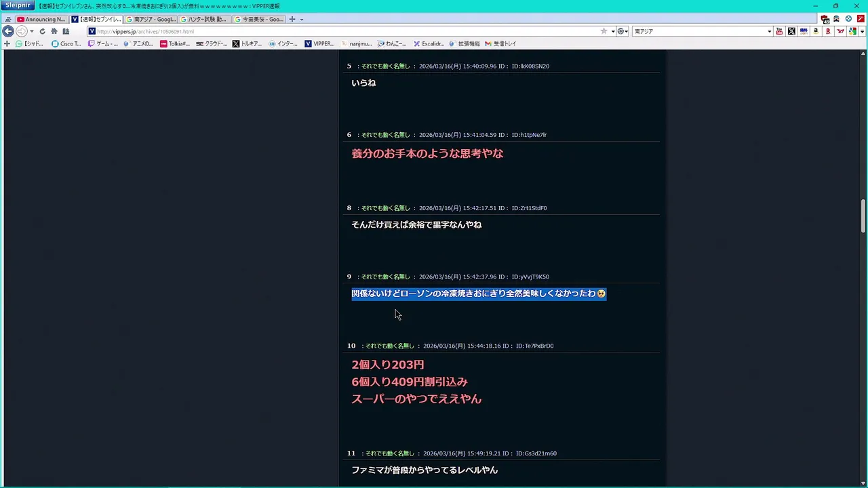
Task: Expand the bookmark star dropdown arrow
Action: [613, 31]
